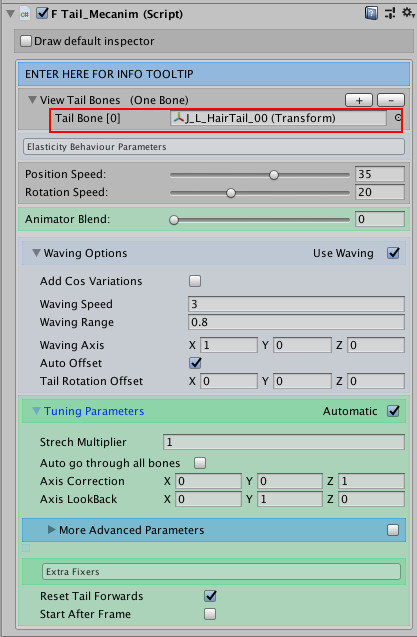Viewport: 417px width, 637px height.
Task: Click Tail Rotation Offset Z field
Action: point(376,381)
